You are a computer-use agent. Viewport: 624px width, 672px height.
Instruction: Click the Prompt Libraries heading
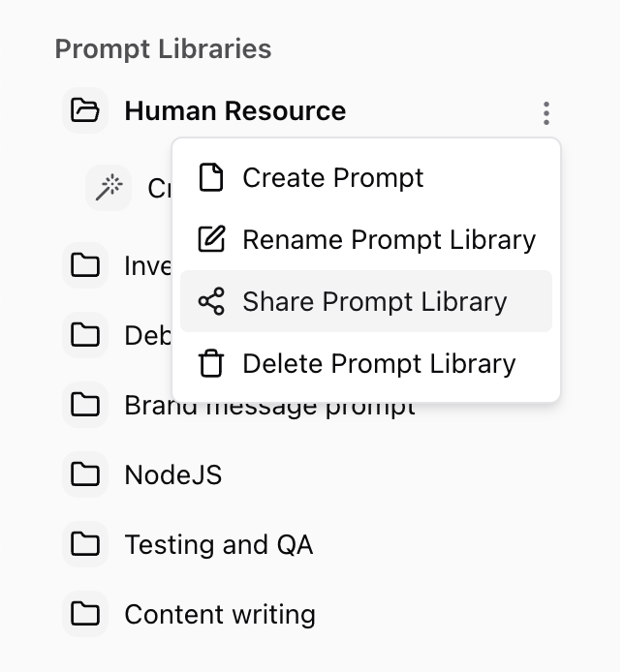(163, 48)
